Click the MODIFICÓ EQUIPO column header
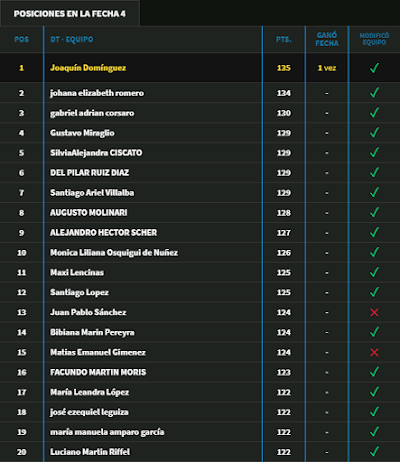The image size is (400, 462). point(374,39)
